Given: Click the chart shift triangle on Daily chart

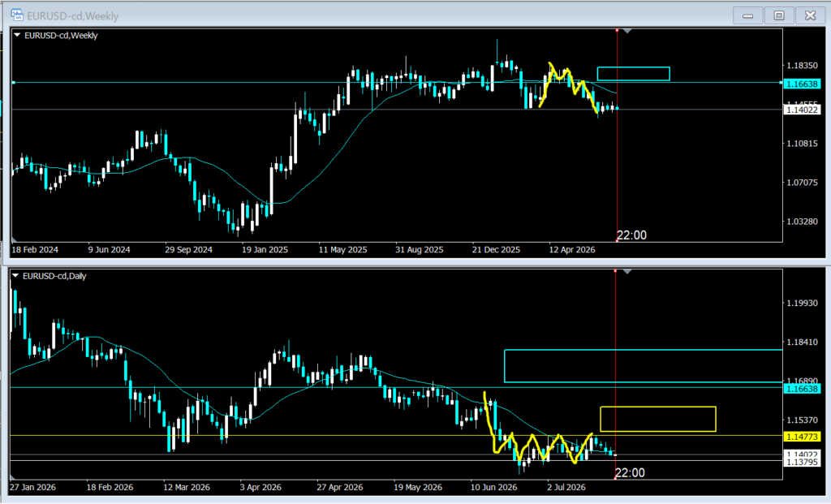Looking at the screenshot, I should pos(627,272).
